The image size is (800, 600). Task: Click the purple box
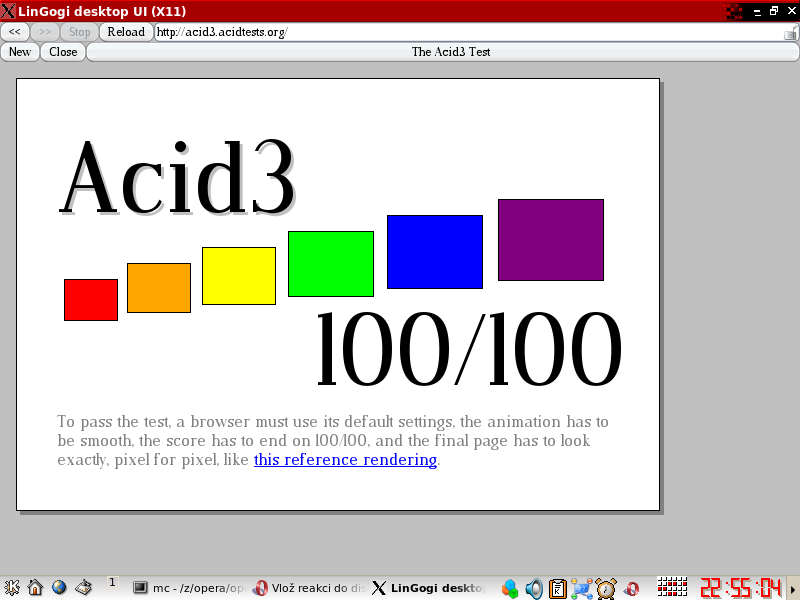pyautogui.click(x=551, y=240)
